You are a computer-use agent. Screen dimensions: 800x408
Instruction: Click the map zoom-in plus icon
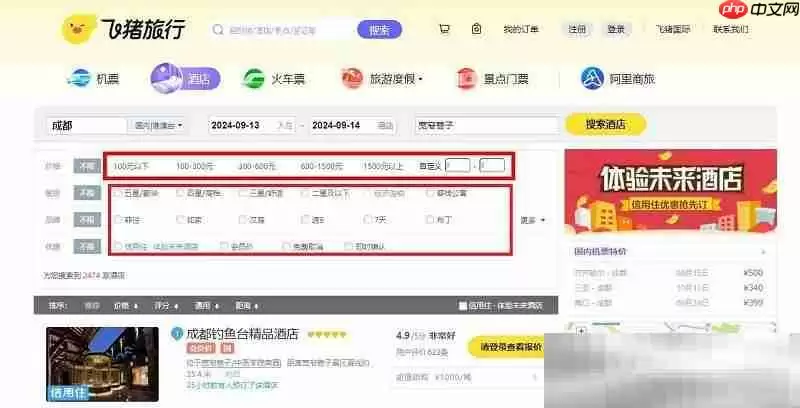tap(581, 332)
